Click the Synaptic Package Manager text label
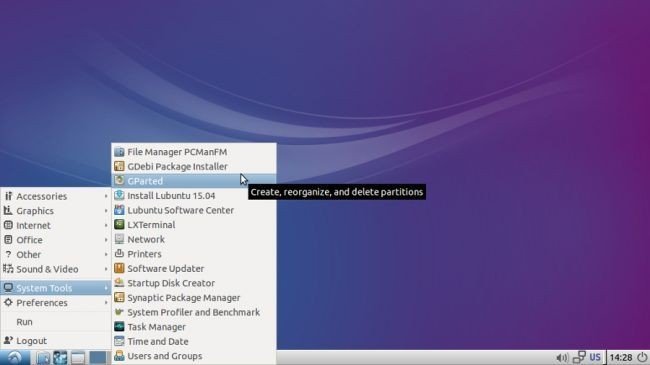The image size is (650, 365). tap(184, 297)
